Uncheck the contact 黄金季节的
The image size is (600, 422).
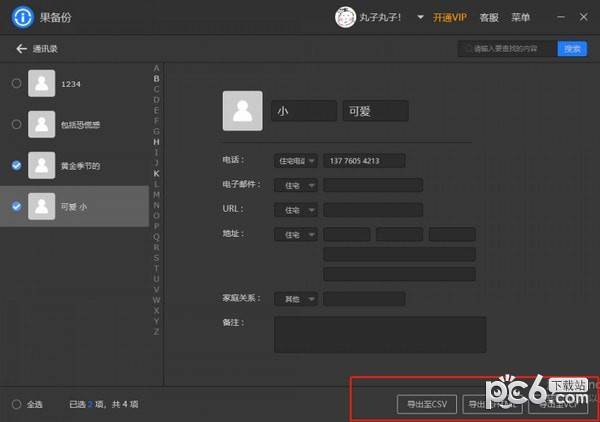point(16,165)
